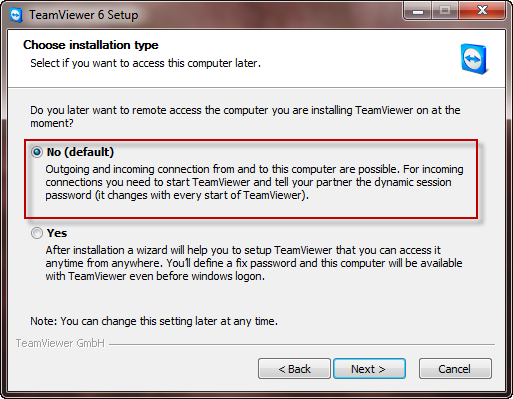Image resolution: width=513 pixels, height=399 pixels.
Task: Close the TeamViewer 6 Setup window
Action: [483, 10]
